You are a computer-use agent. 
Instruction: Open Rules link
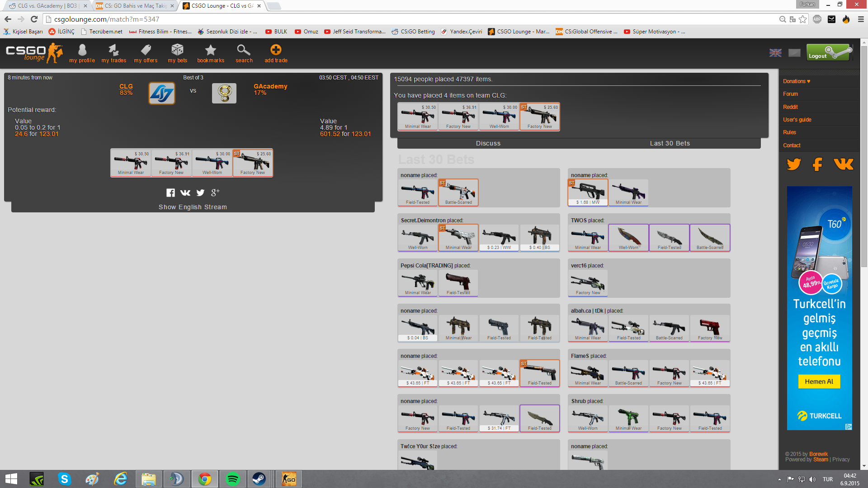[x=789, y=132]
